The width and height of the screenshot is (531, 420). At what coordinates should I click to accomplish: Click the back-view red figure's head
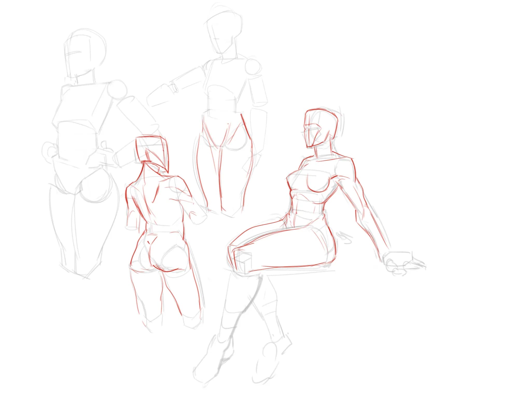point(152,154)
